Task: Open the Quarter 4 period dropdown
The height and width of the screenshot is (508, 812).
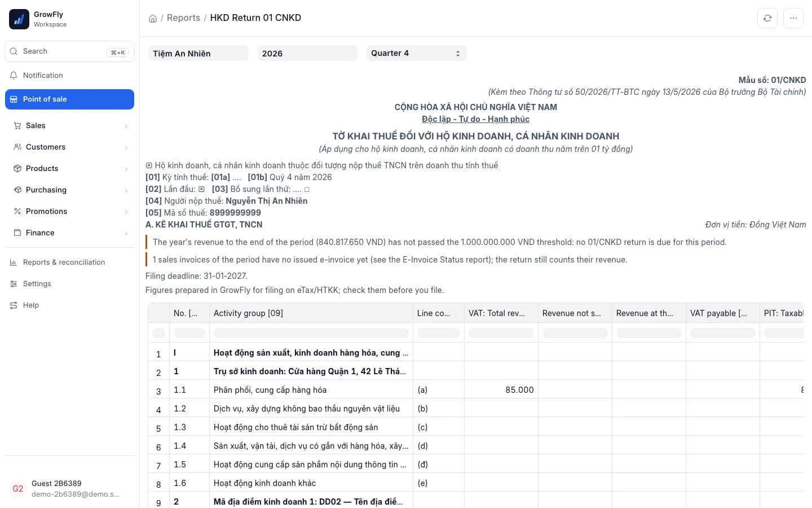Action: coord(416,53)
